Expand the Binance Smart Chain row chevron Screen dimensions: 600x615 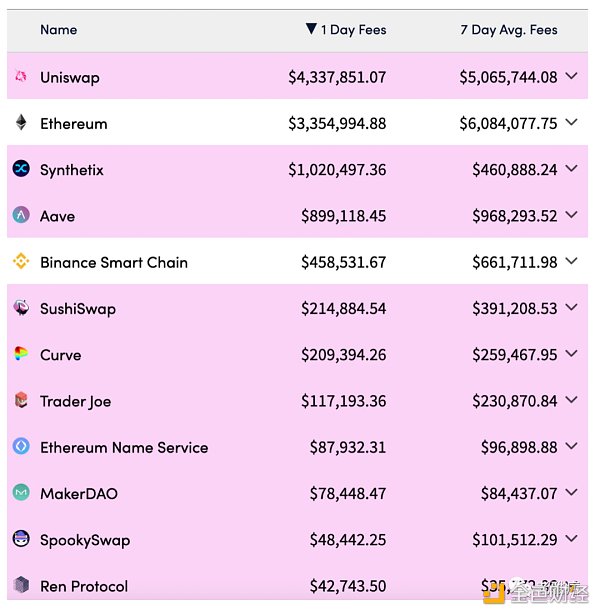coord(571,261)
